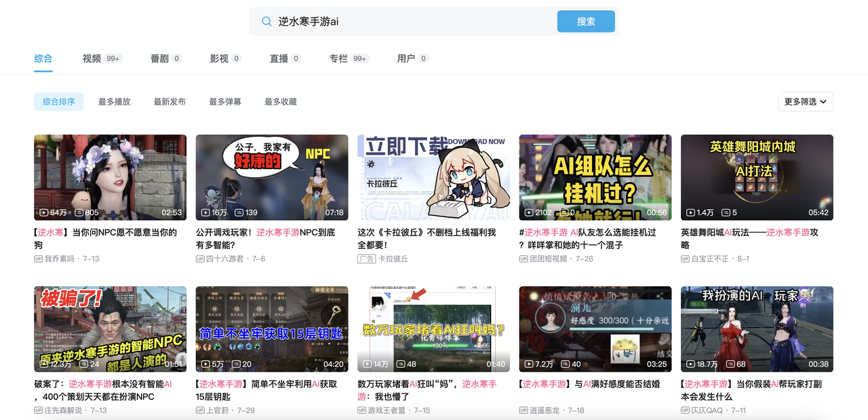868x420 pixels.
Task: Click UP icon beside 我乔累吗 uploader
Action: pyautogui.click(x=38, y=259)
